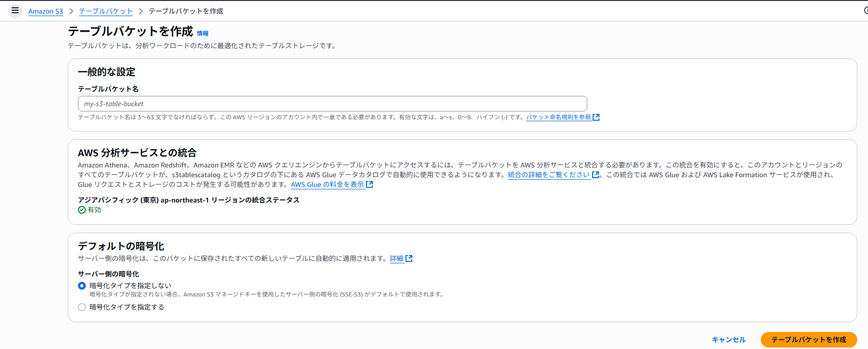Open 詳細 link in デフォルトの暗号化 section
Viewport: 868px width, 349px height.
point(397,258)
